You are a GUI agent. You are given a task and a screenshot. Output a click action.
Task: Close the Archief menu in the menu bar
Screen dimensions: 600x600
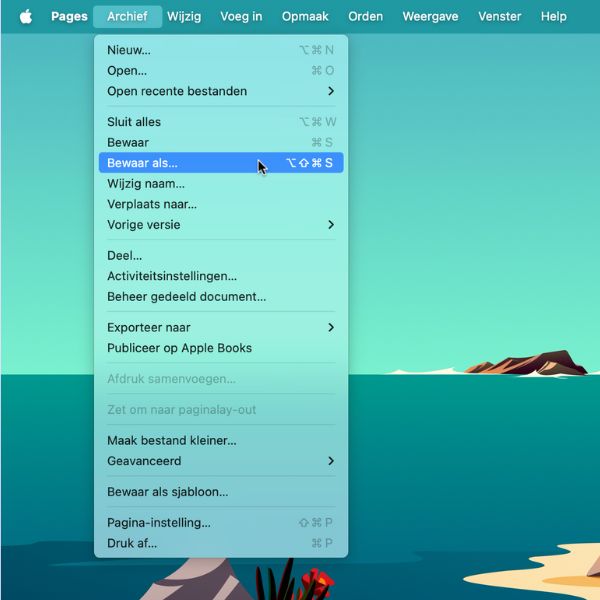127,16
